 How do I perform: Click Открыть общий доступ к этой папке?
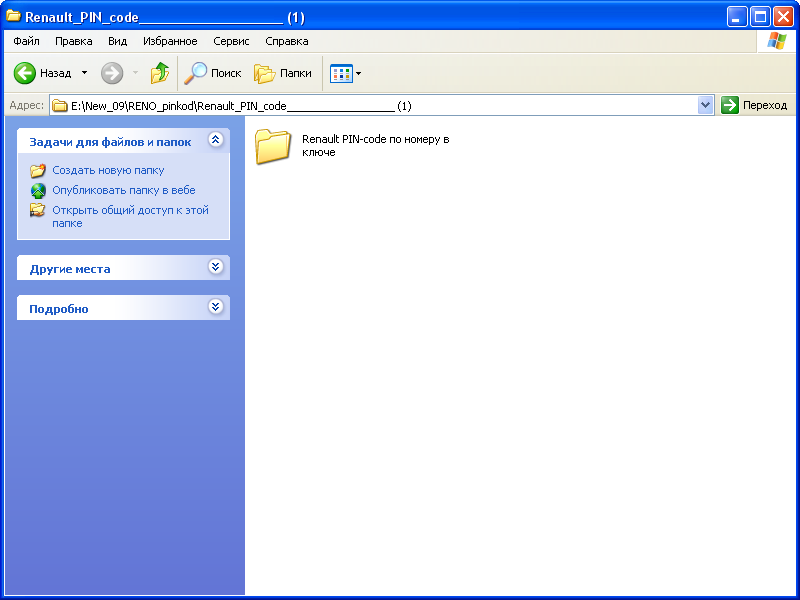click(131, 216)
